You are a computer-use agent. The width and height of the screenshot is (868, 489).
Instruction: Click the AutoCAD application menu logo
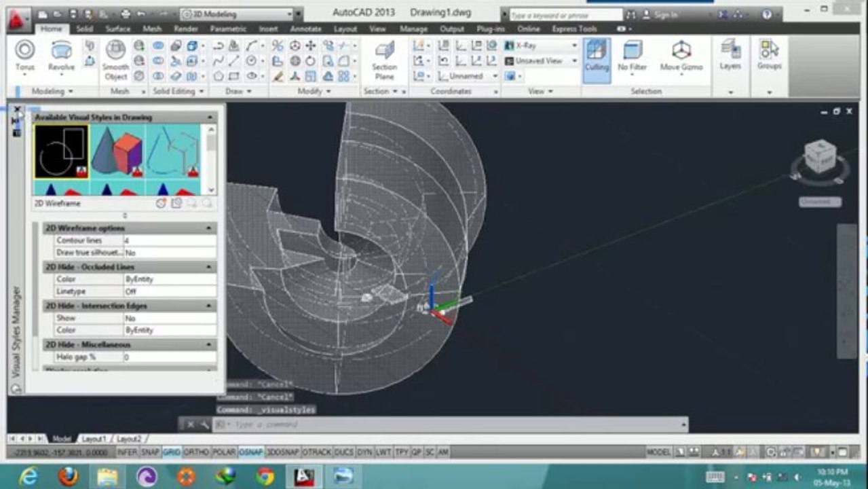18,18
